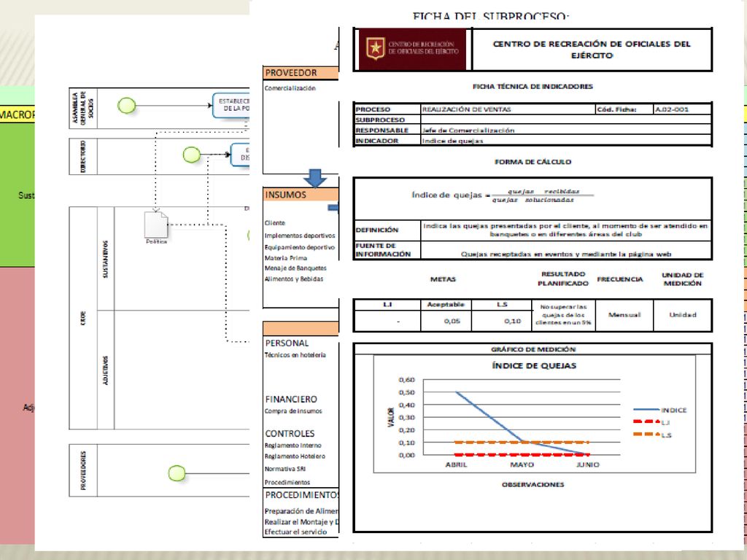
Task: Click the METAS column heading
Action: (443, 279)
